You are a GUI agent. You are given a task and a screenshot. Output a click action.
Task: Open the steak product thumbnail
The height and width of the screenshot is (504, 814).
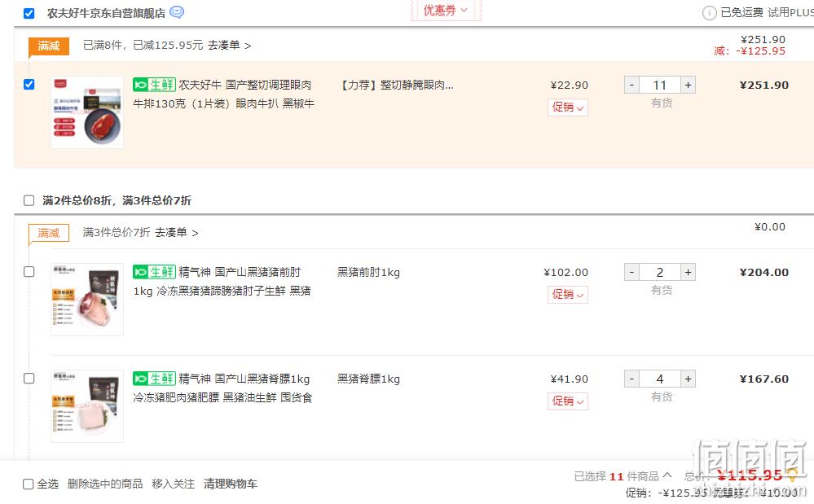[x=87, y=112]
